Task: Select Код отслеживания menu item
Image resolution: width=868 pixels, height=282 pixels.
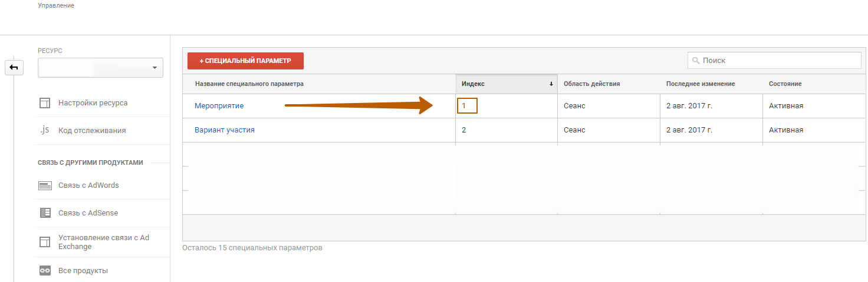Action: point(92,131)
